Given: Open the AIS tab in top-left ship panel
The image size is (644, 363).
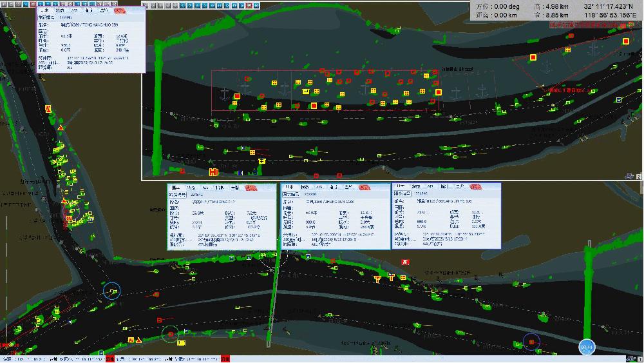Looking at the screenshot, I should [x=75, y=11].
